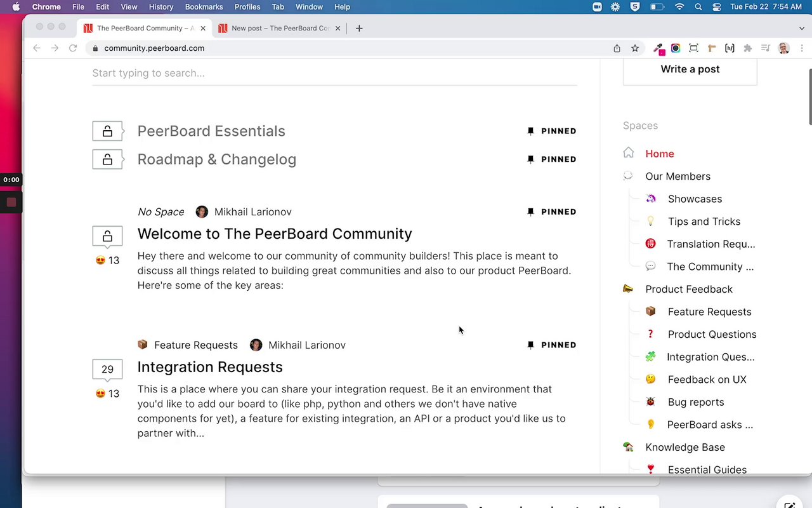This screenshot has width=812, height=508.
Task: Go to the Home space
Action: coord(660,154)
